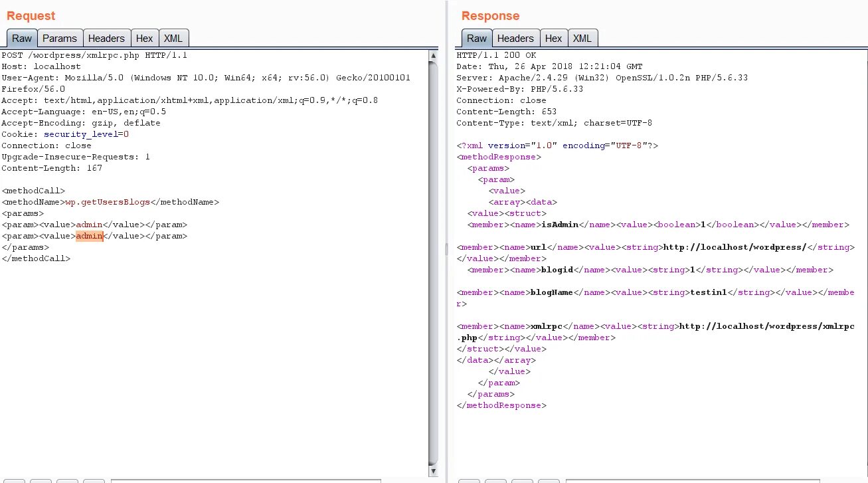Click the 'Upgrade-Insecure-Requests: 1' line

point(76,157)
